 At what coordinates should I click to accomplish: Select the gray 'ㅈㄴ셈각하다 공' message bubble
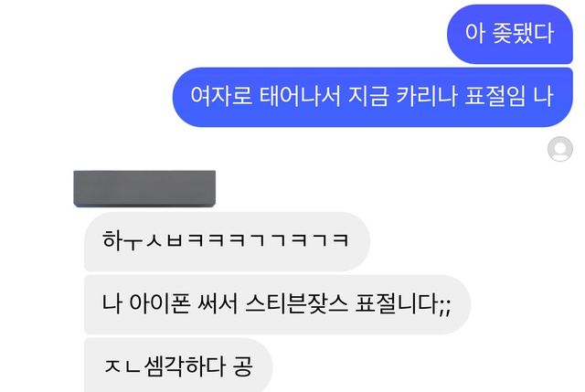178,366
